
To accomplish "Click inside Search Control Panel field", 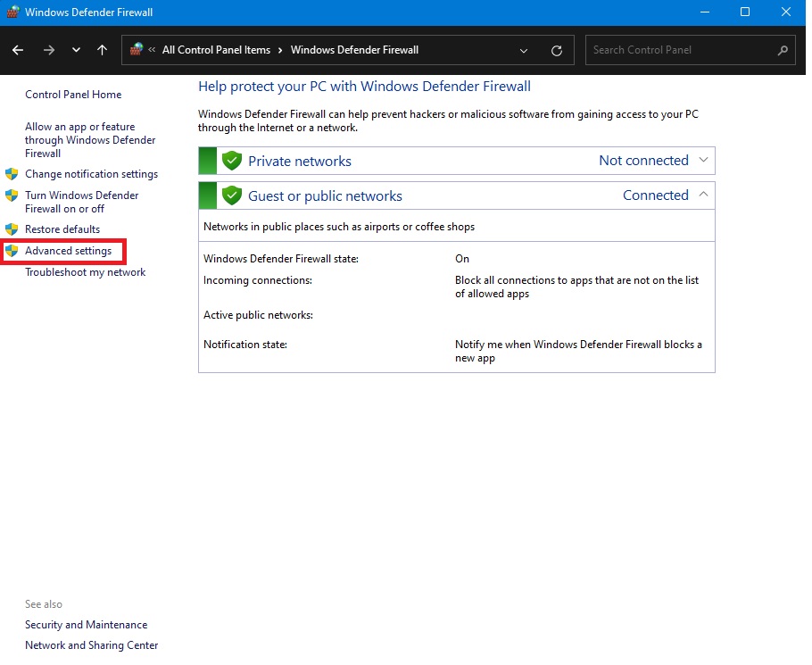I will coord(678,50).
